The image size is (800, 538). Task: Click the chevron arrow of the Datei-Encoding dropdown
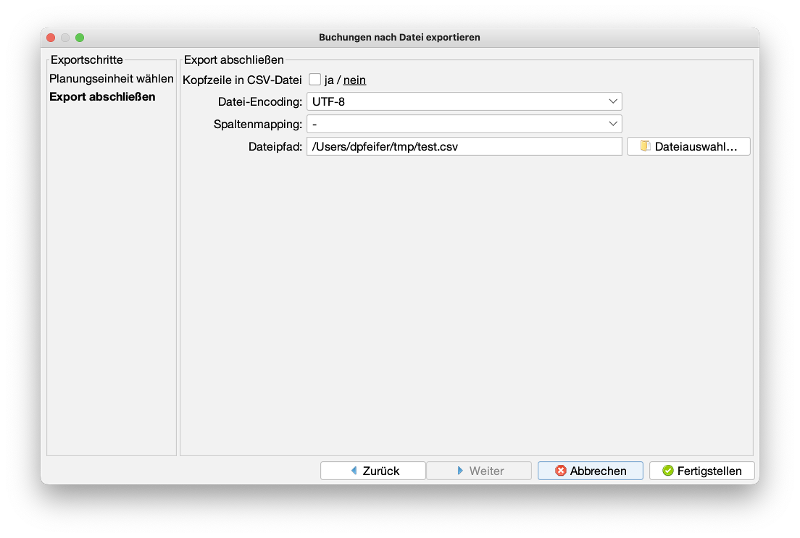(x=613, y=102)
